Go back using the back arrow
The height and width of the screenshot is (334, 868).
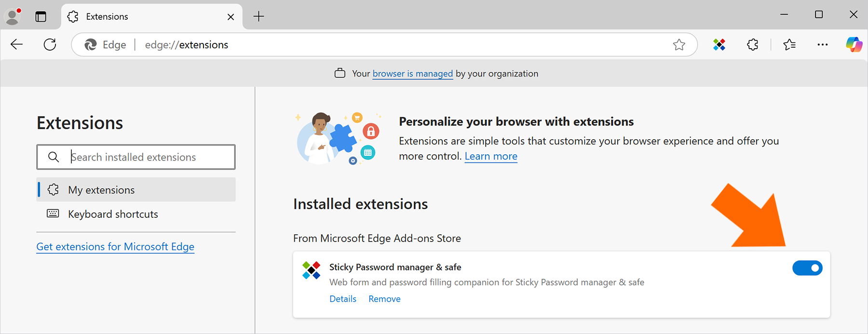17,45
